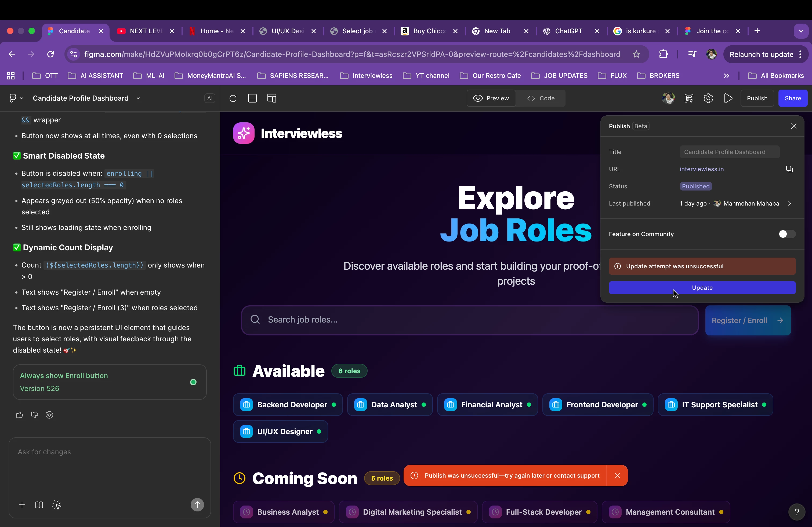The width and height of the screenshot is (812, 527).
Task: Switch to the Code tab
Action: 541,98
